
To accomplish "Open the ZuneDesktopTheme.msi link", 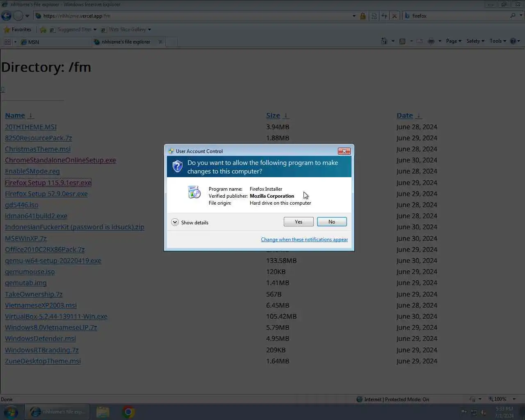I will click(x=43, y=361).
